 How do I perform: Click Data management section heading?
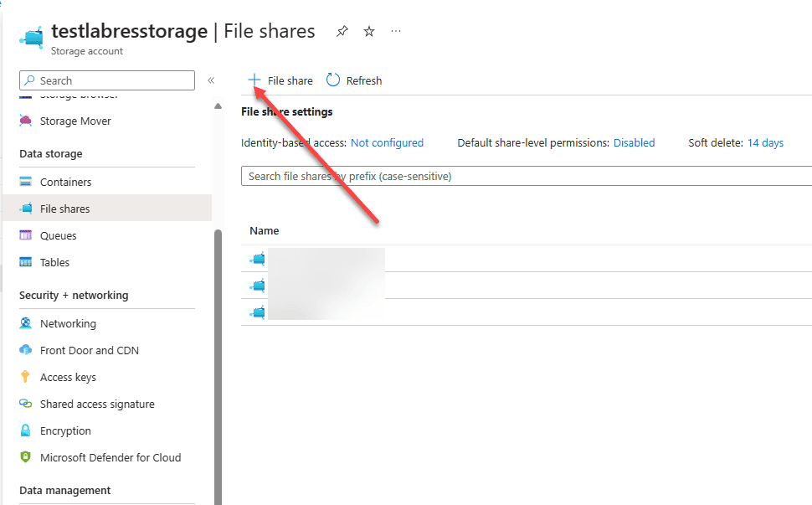64,491
